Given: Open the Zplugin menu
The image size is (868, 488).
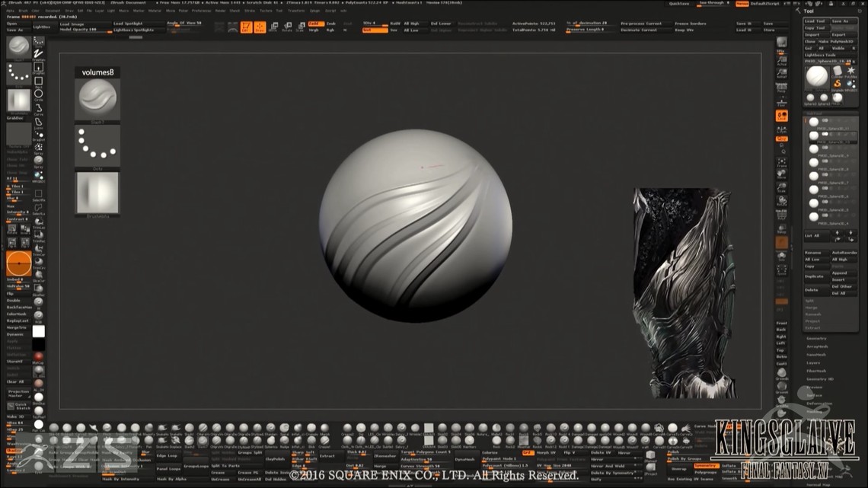Looking at the screenshot, I should (315, 11).
